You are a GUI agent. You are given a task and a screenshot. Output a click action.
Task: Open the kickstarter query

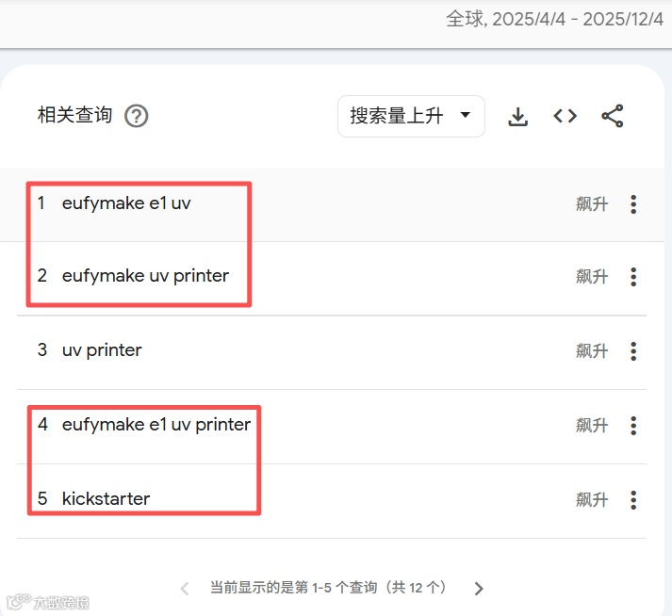(106, 498)
